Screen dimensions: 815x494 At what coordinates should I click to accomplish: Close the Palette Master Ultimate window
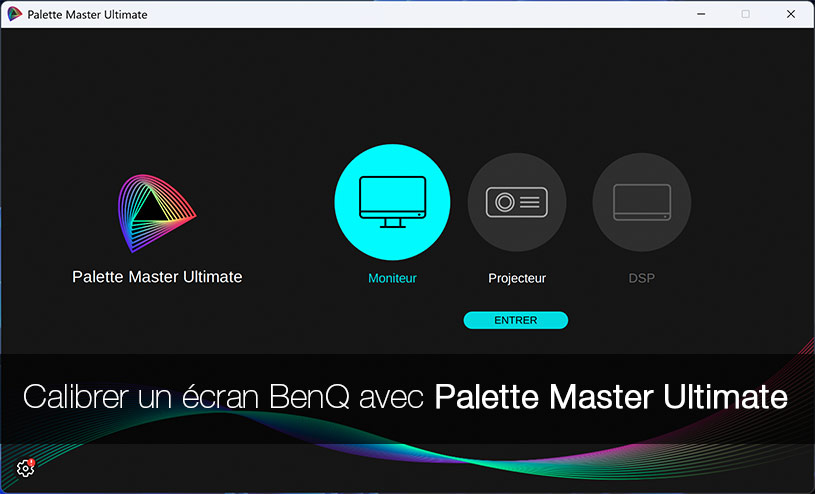[791, 14]
